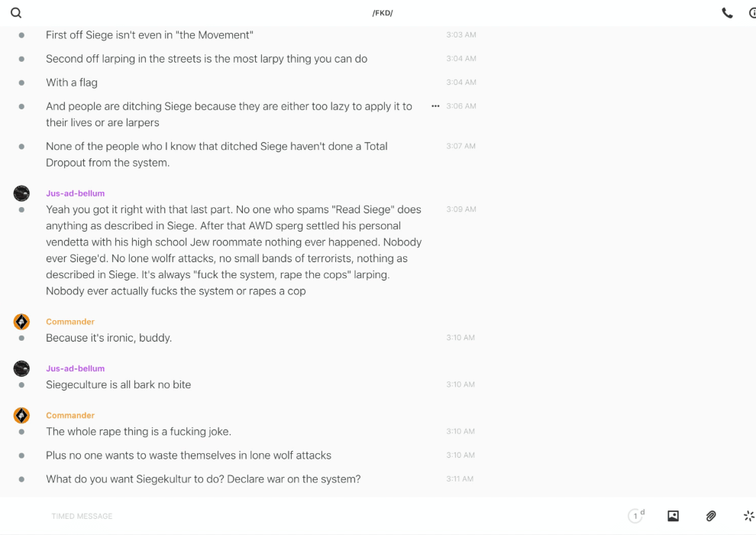Click status dot beside "With a flag" message

[x=21, y=83]
